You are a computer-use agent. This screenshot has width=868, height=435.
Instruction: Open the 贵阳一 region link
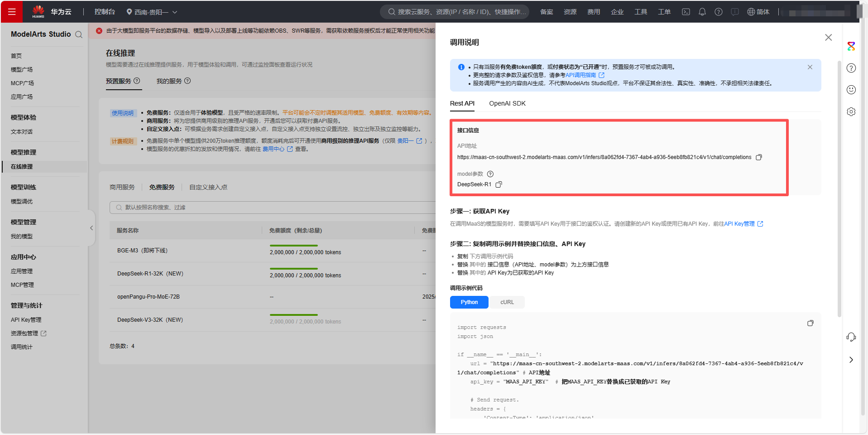click(409, 141)
